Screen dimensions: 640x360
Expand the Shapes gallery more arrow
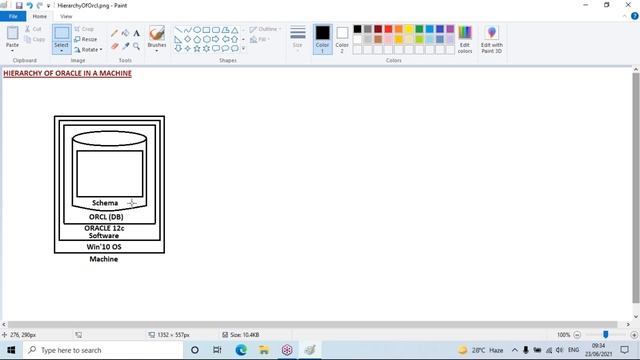[244, 49]
